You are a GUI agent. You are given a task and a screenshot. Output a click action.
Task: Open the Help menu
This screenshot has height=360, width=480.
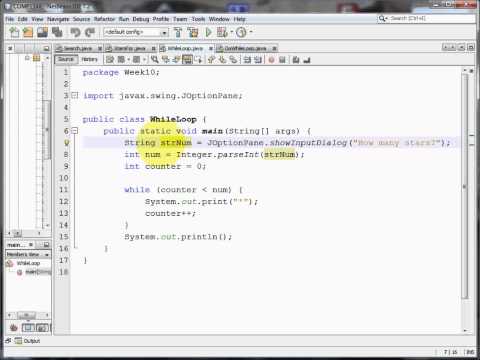[x=239, y=19]
